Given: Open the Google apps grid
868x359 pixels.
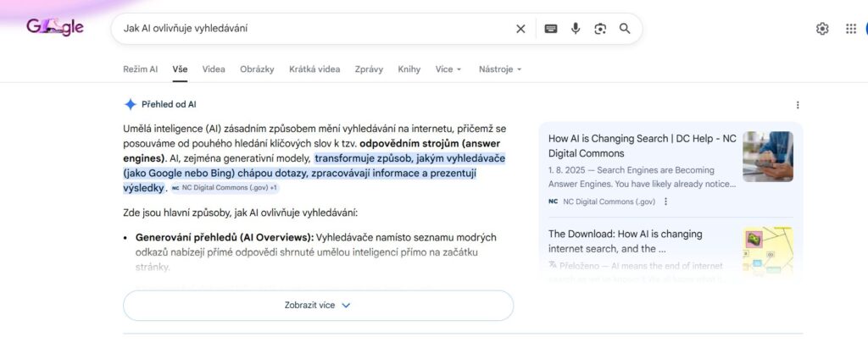Looking at the screenshot, I should pos(851,29).
